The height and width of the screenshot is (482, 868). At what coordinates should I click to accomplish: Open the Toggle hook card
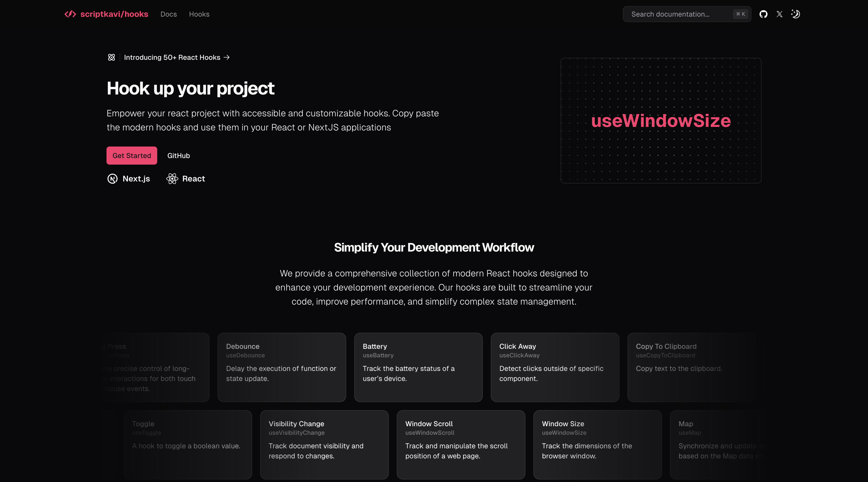click(x=188, y=445)
